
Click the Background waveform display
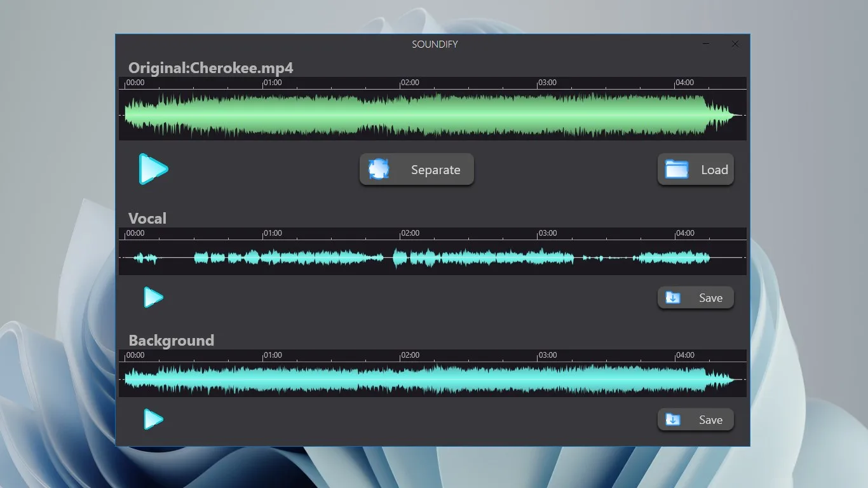433,379
